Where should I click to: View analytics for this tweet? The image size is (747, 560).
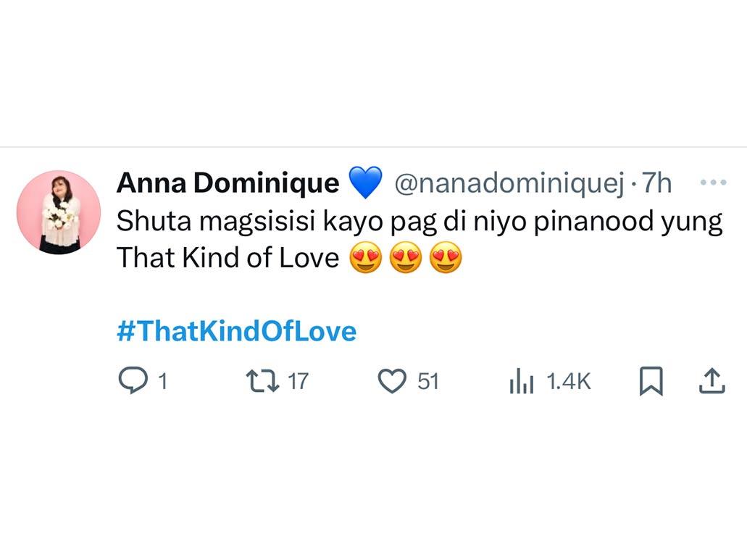522,380
